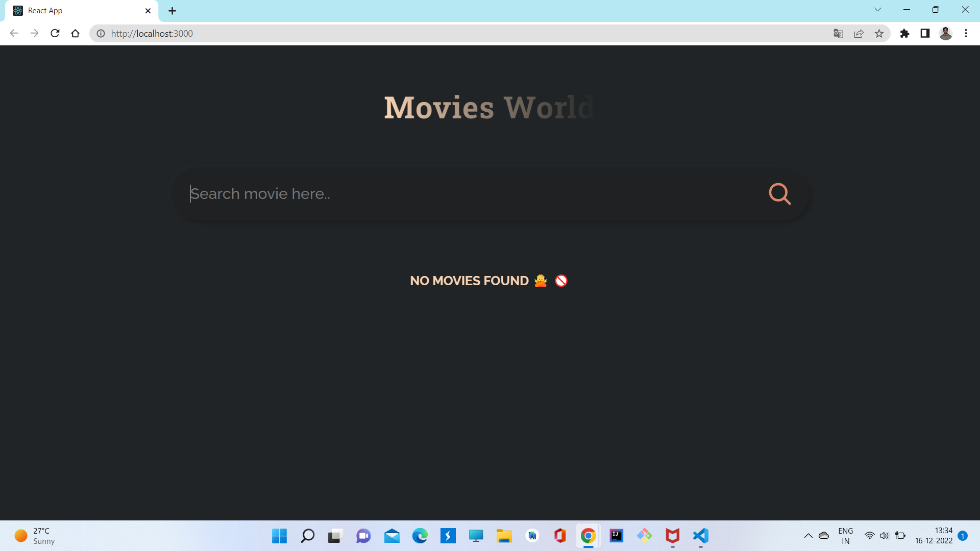Click the NO MOVIES FOUND message
The width and height of the screenshot is (980, 551).
[488, 281]
